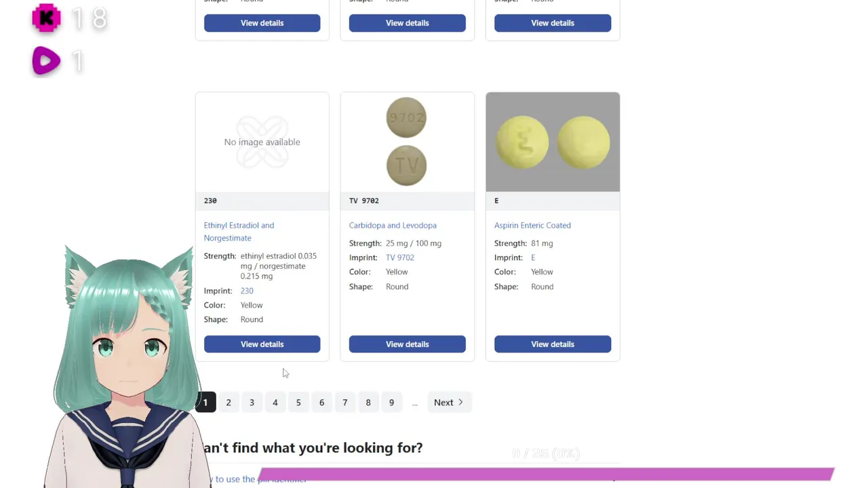868x488 pixels.
Task: Go to page 7
Action: [344, 403]
